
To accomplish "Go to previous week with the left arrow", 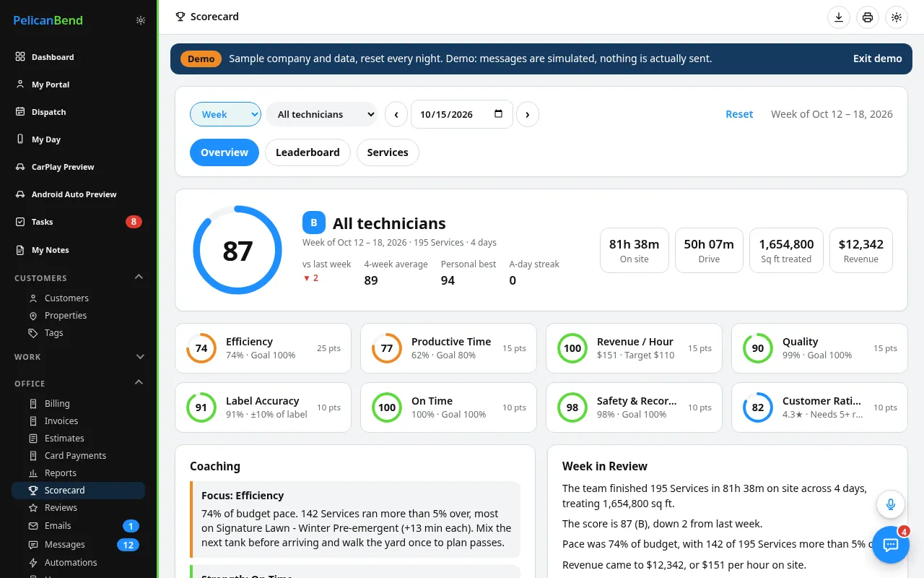I will click(396, 114).
